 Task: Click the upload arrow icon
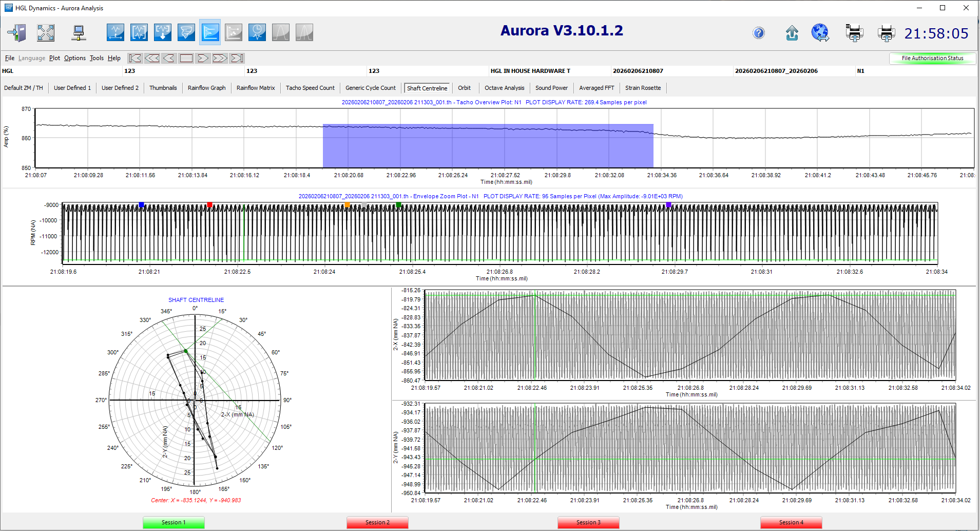point(792,33)
